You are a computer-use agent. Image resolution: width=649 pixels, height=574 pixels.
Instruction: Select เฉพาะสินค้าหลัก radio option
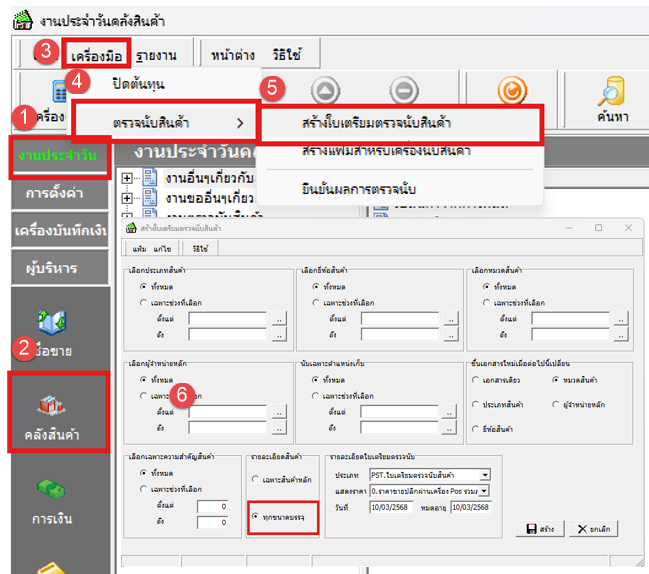(256, 479)
